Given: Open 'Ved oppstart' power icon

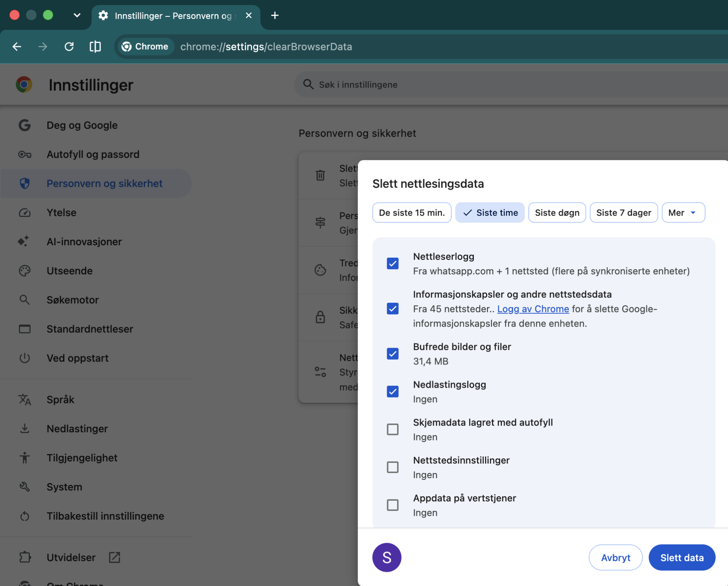Looking at the screenshot, I should [25, 358].
